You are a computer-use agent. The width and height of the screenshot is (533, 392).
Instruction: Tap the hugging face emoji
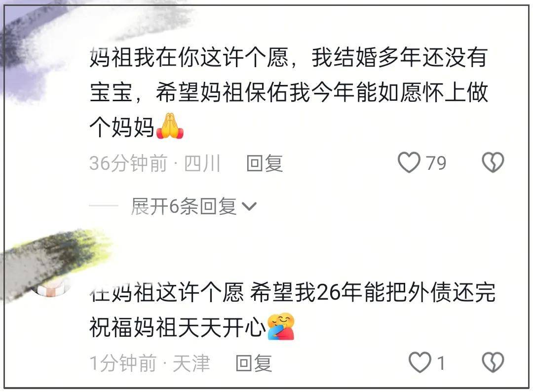pos(280,327)
